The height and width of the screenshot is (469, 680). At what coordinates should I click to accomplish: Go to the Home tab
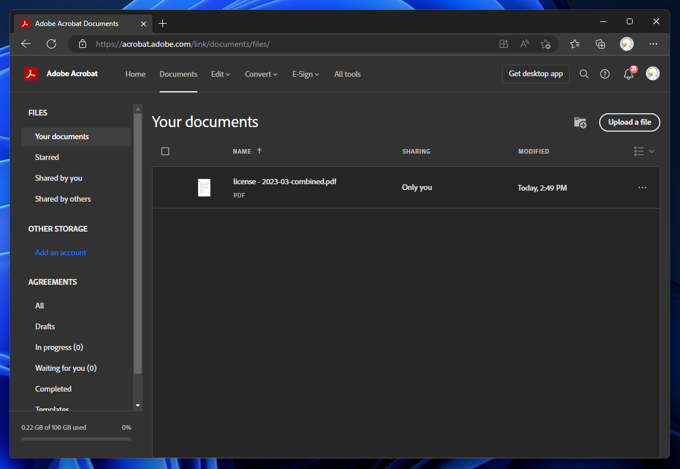(x=135, y=74)
